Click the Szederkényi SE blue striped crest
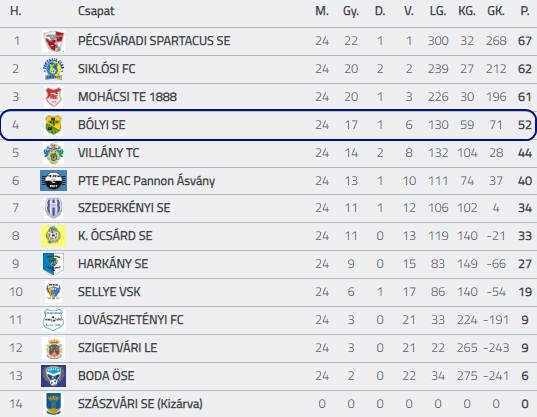This screenshot has width=537, height=417. point(53,208)
